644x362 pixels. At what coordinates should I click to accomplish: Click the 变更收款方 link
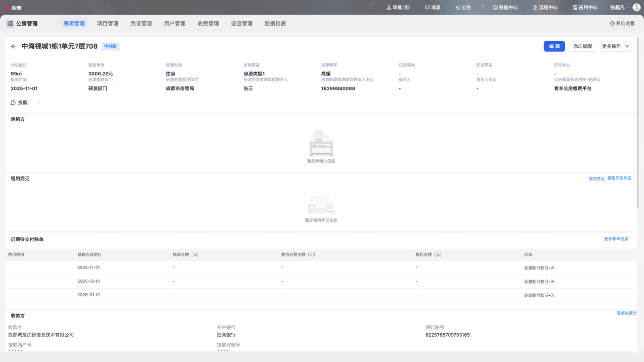tap(627, 313)
